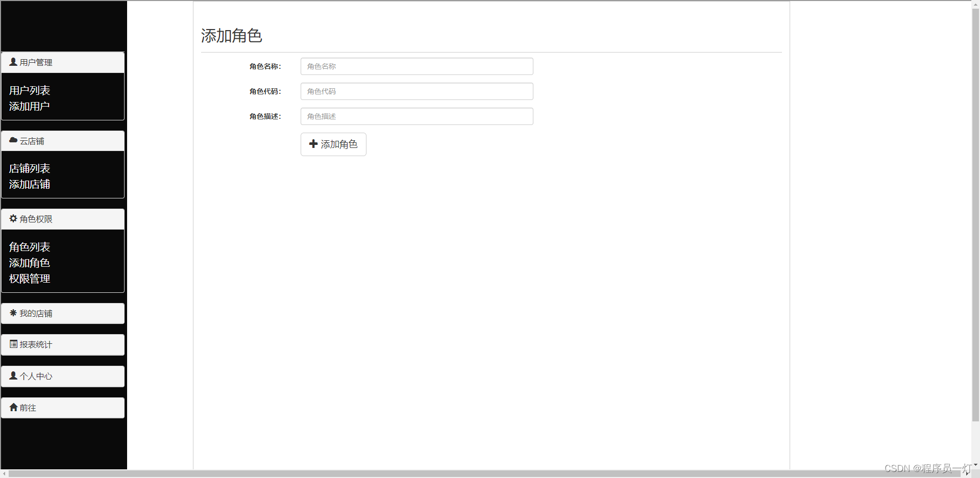This screenshot has height=478, width=980.
Task: Expand the 个人中心 panel
Action: [x=63, y=376]
